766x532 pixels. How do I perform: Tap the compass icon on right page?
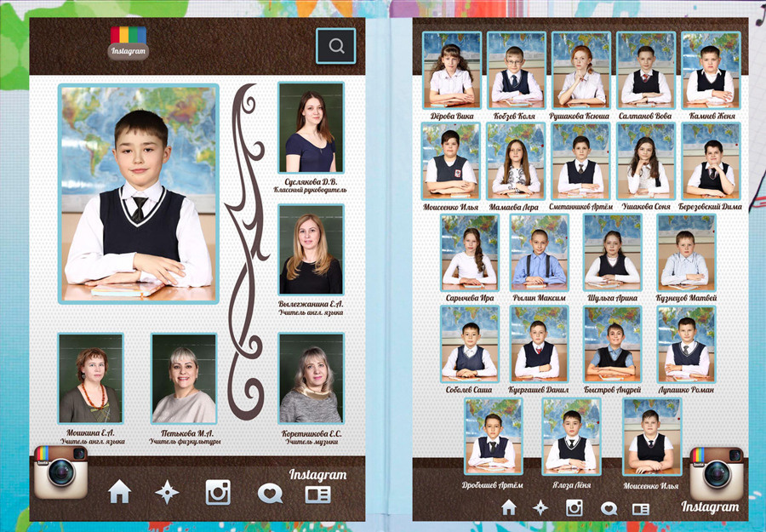point(540,507)
